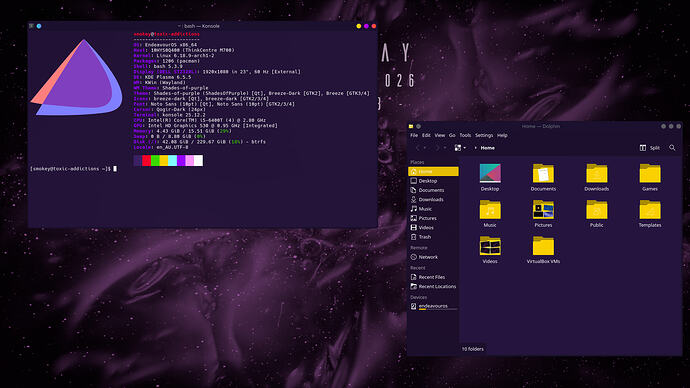Toggle the blue pin button in Konsole title bar

pos(39,26)
